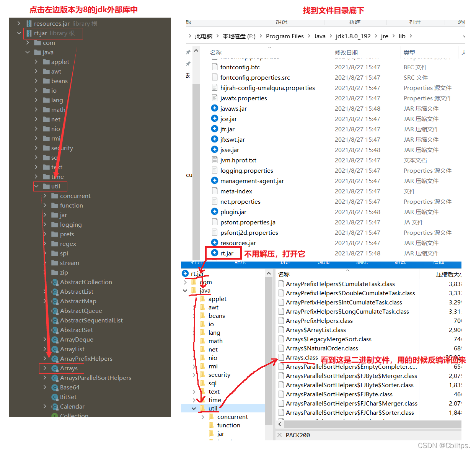Click the javaws.jar file icon
This screenshot has width=476, height=453.
pyautogui.click(x=215, y=108)
